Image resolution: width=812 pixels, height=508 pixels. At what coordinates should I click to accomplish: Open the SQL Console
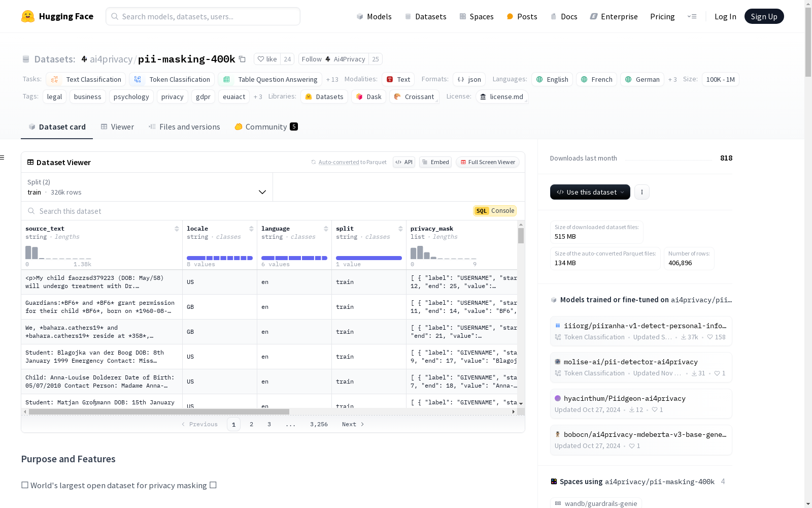(495, 211)
